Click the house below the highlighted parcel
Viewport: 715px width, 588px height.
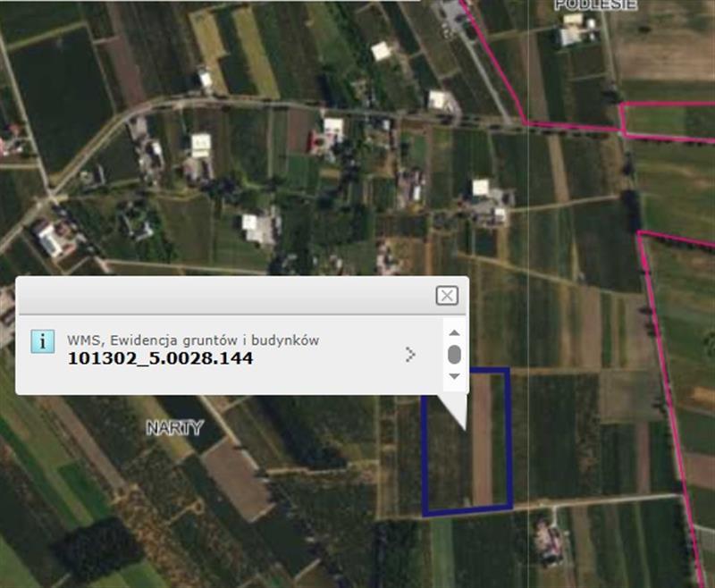pos(545,539)
